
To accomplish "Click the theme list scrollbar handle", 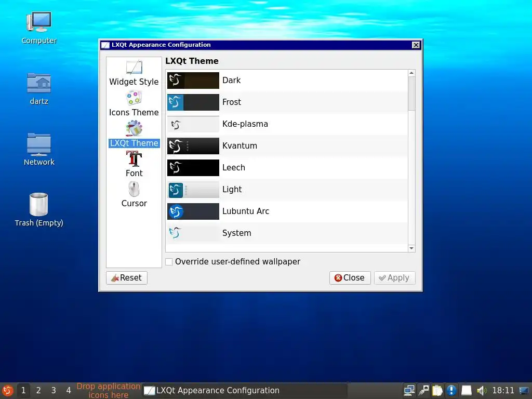I will (x=411, y=94).
